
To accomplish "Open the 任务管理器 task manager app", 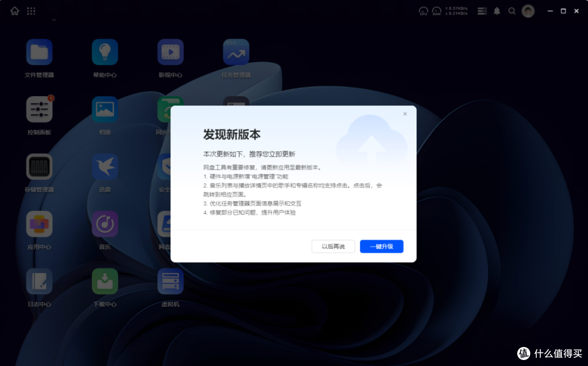I will (x=236, y=52).
